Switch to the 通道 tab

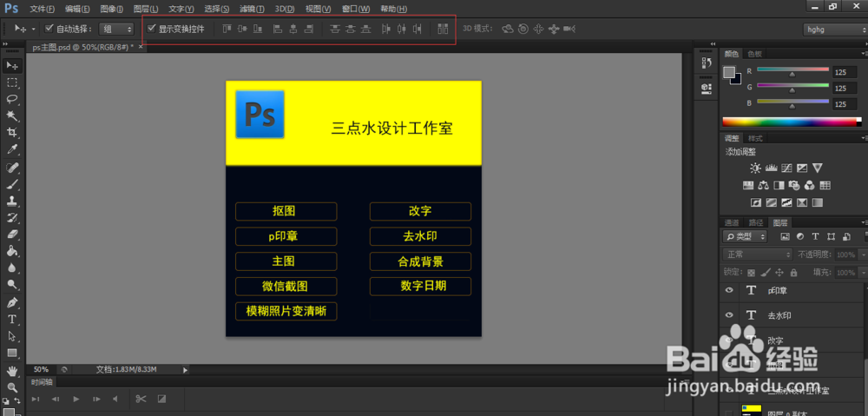[x=732, y=222]
